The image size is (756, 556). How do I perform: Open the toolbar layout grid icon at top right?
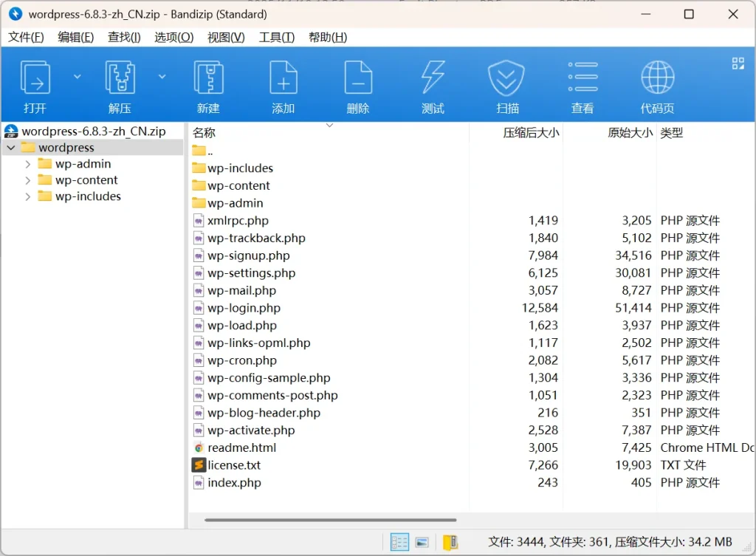pos(738,64)
